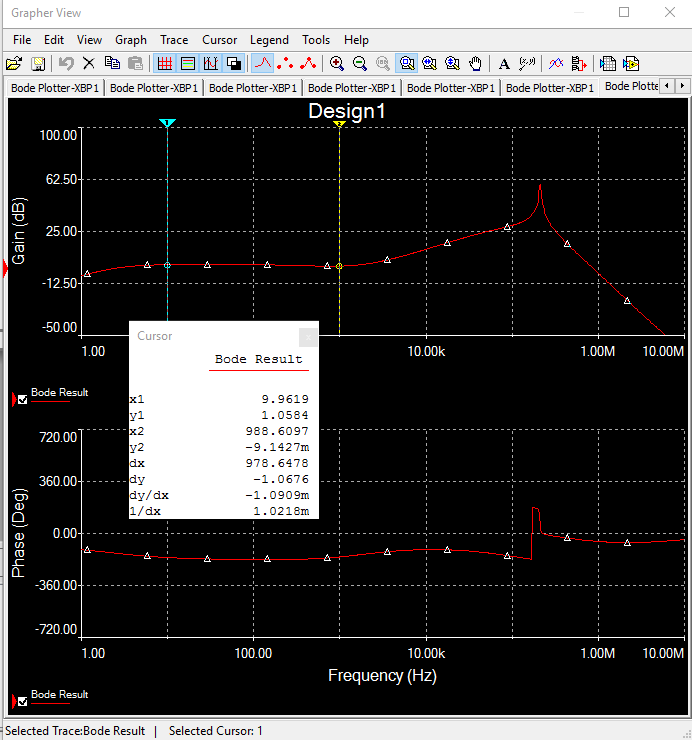Viewport: 694px width, 740px height.
Task: Click cyan cursor 1 marker atop Gain plot
Action: point(167,123)
